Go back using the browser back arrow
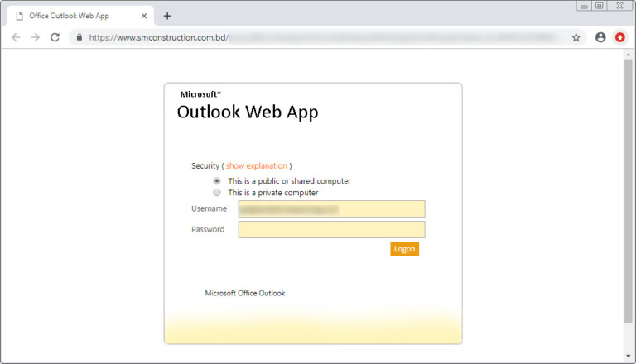This screenshot has width=636, height=364. 16,37
